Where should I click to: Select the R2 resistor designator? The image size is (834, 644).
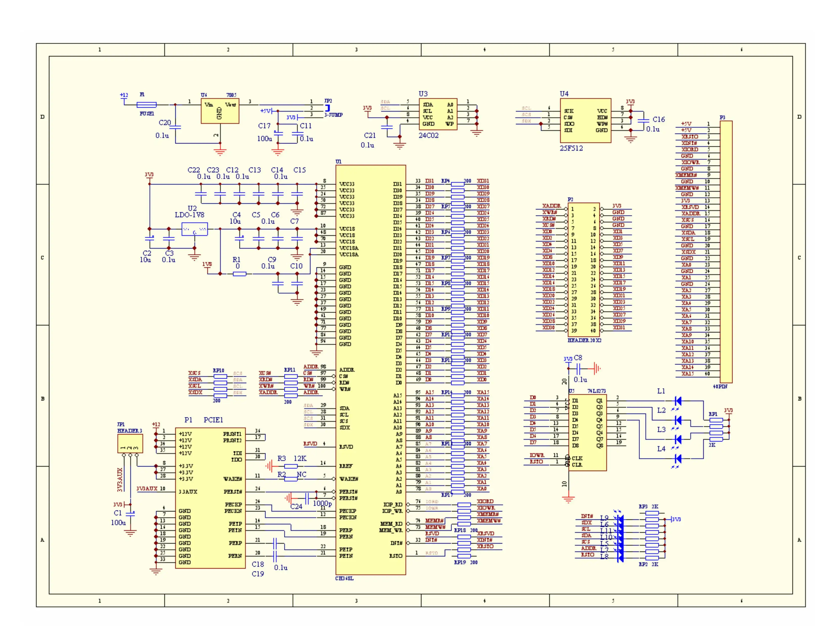click(282, 475)
